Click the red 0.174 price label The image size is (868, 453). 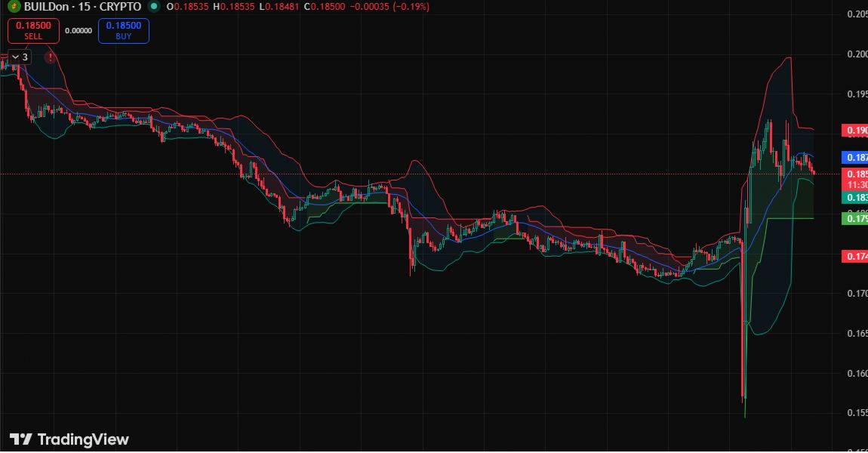coord(854,257)
